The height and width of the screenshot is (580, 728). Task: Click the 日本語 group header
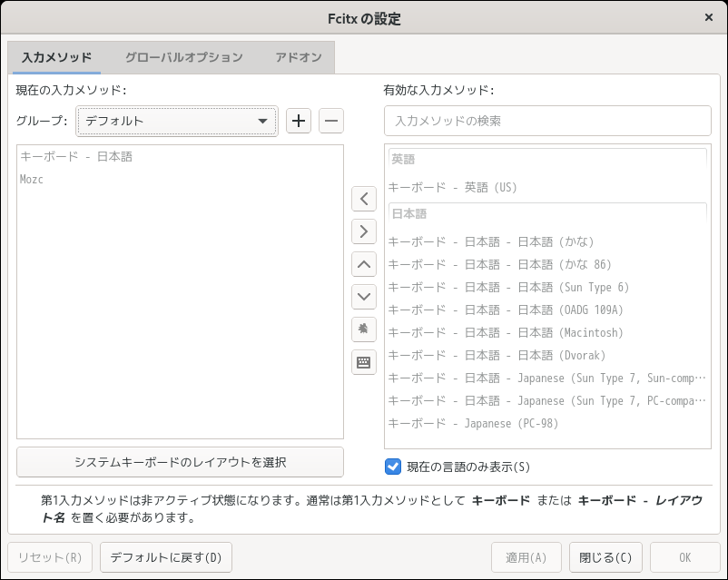tap(547, 213)
